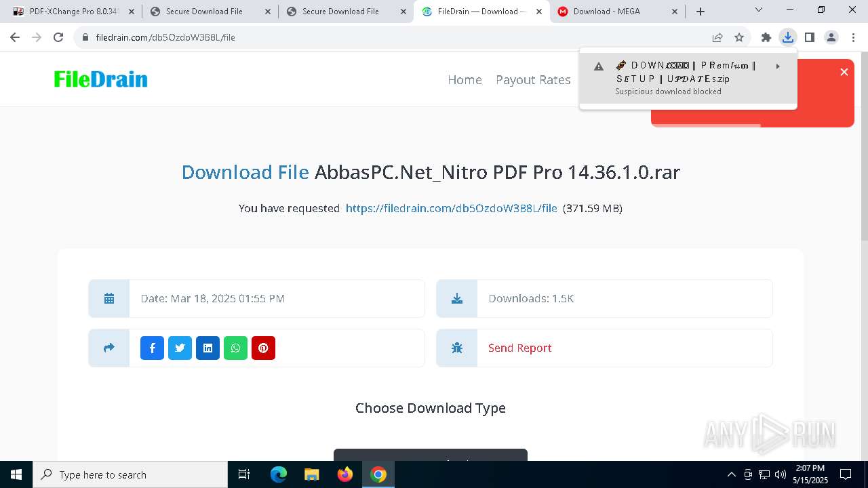Click the blocked zip file name

click(x=685, y=72)
